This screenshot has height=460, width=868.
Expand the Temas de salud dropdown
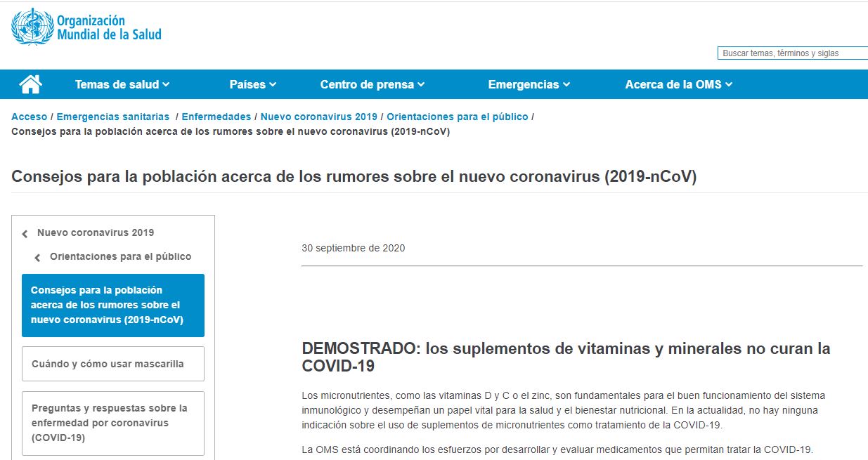tap(122, 84)
